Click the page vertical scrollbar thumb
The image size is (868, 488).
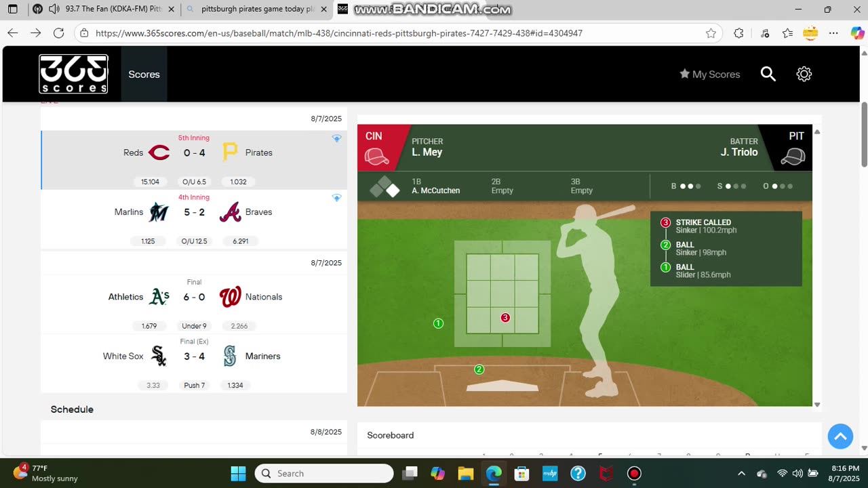[864, 134]
